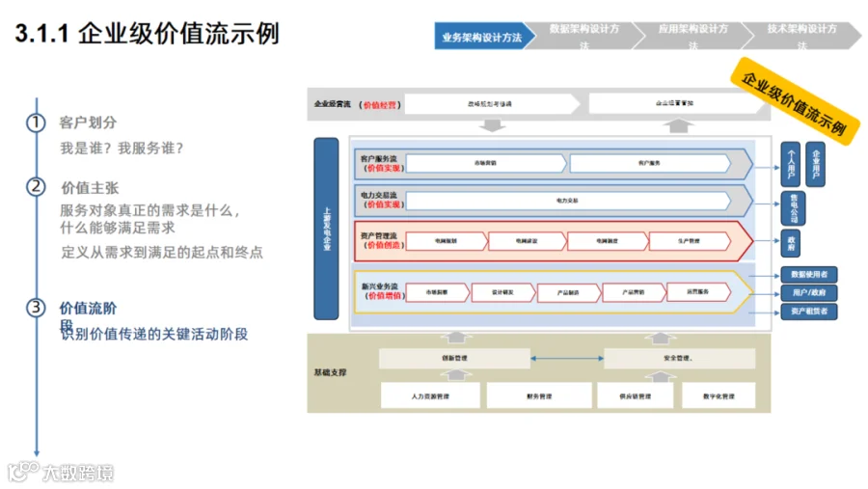Select the 运营服务 arrow box

(698, 291)
